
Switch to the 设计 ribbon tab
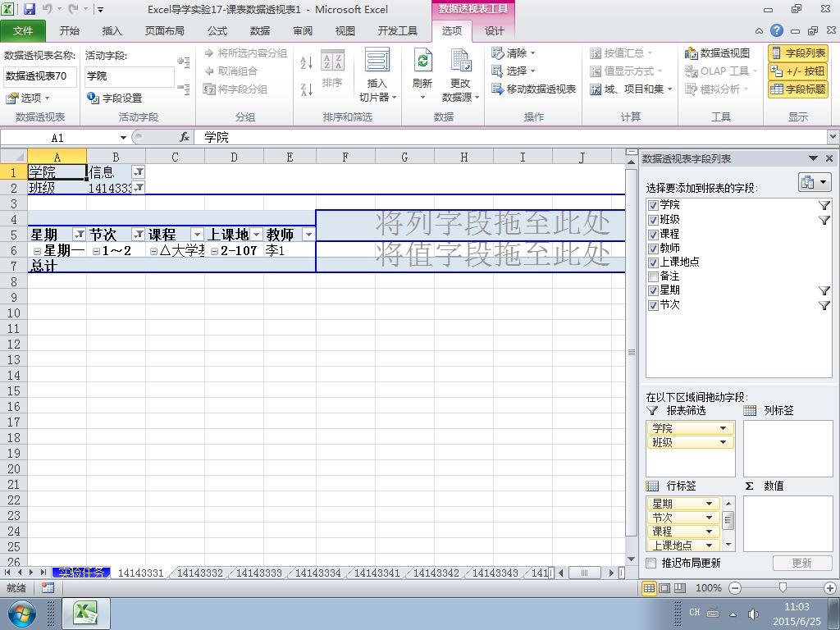(493, 31)
